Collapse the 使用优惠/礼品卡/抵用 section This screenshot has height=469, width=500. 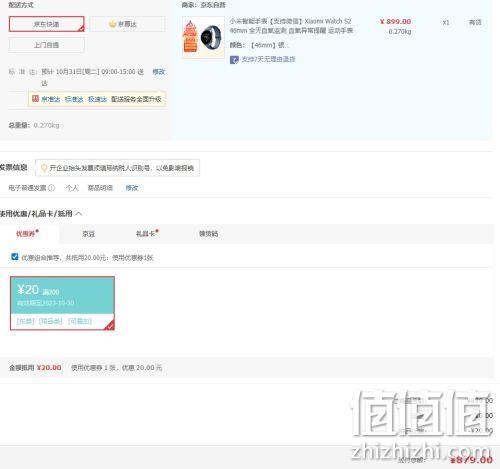pyautogui.click(x=79, y=213)
